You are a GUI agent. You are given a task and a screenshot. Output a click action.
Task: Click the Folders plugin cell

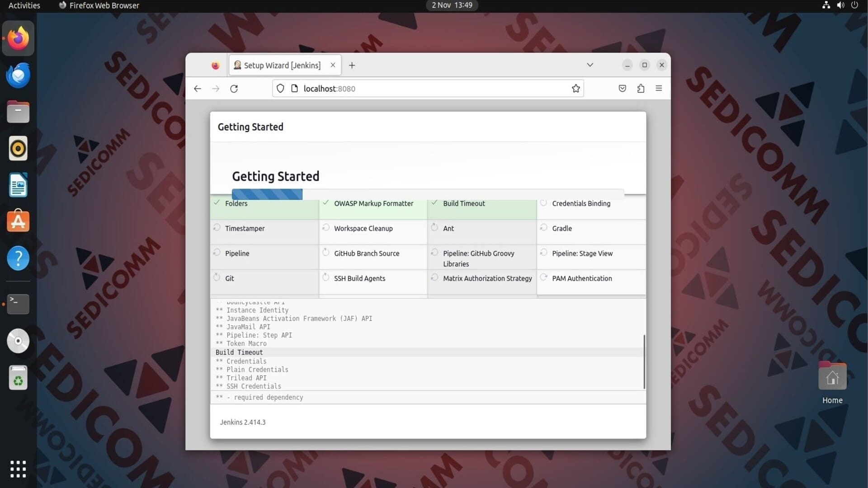[x=264, y=207]
